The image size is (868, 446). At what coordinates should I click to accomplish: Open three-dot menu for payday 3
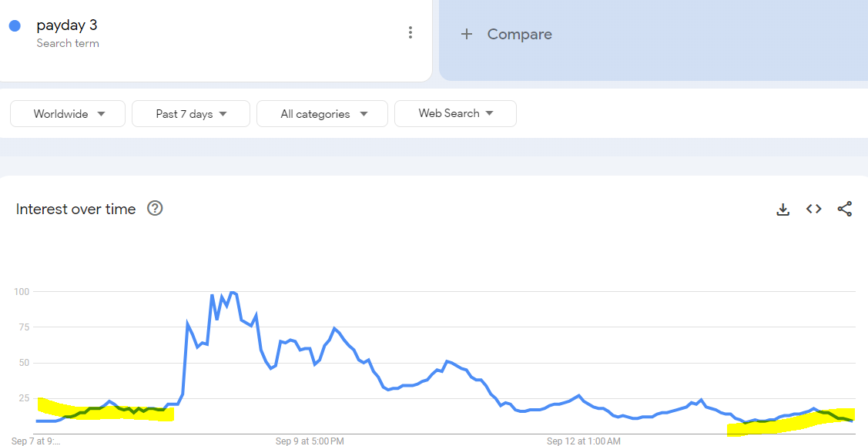click(411, 32)
